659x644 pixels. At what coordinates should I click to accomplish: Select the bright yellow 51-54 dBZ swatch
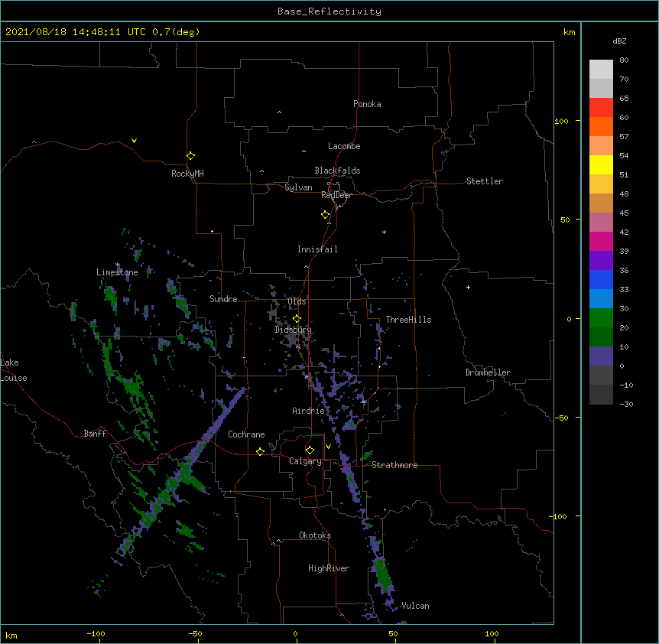pyautogui.click(x=601, y=164)
